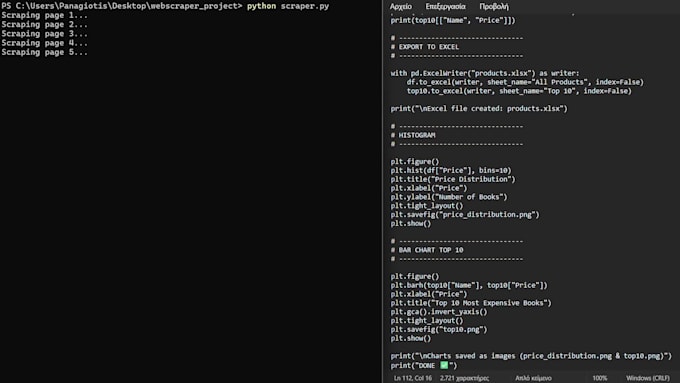Click the '# BAR CHART TOP 10' comment
680x383 pixels.
(427, 250)
